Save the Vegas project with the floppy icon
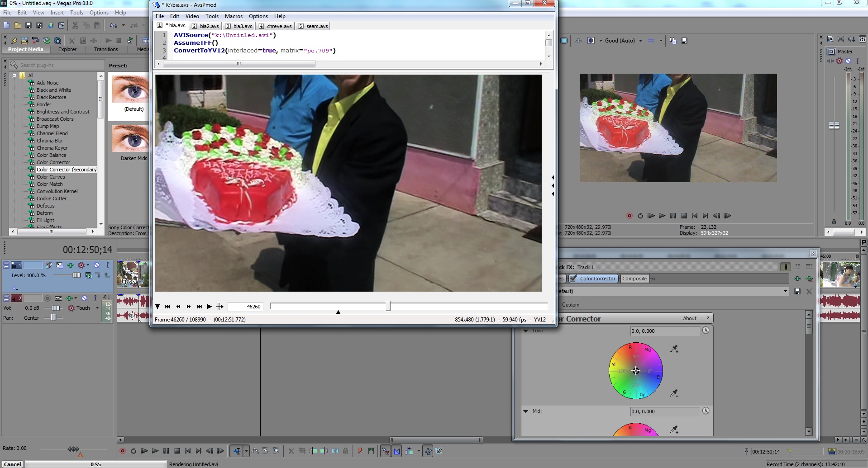 tap(28, 25)
